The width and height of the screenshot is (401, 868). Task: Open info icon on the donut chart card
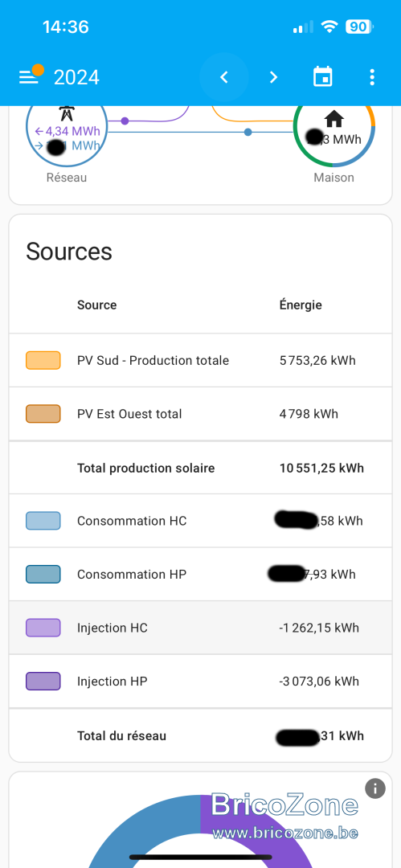(x=375, y=788)
